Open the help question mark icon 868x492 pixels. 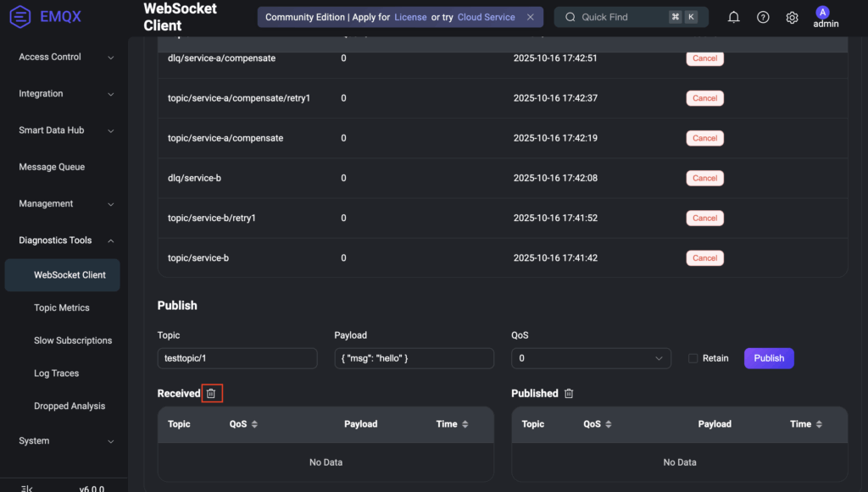pos(763,17)
